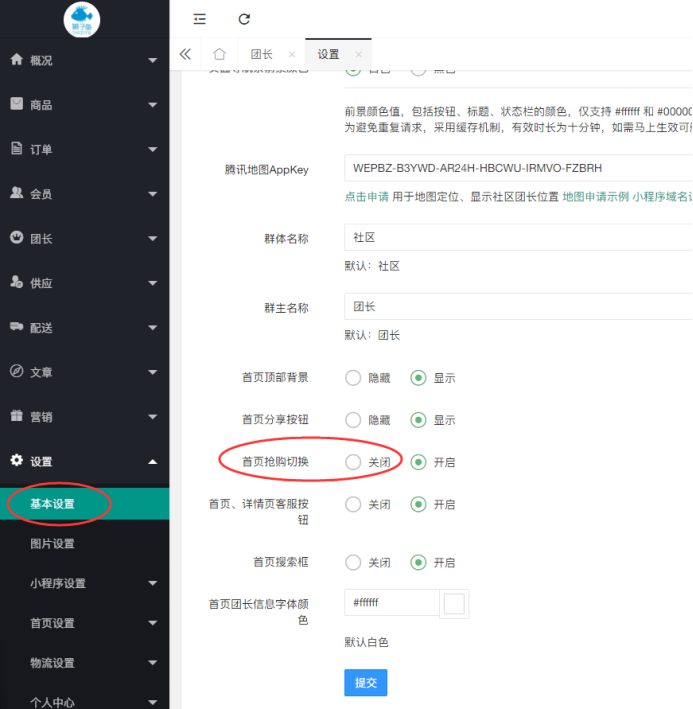Expand the 订单 sidebar section
693x709 pixels.
[84, 149]
